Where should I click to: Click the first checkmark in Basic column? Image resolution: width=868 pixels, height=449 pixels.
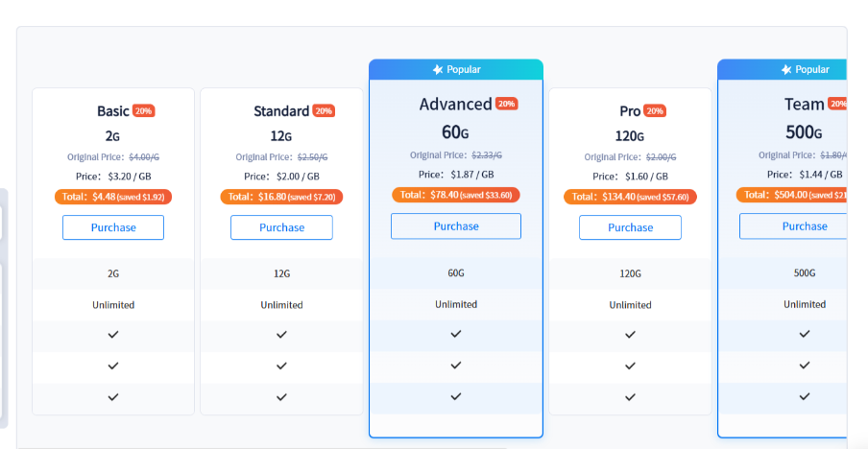[x=113, y=335]
